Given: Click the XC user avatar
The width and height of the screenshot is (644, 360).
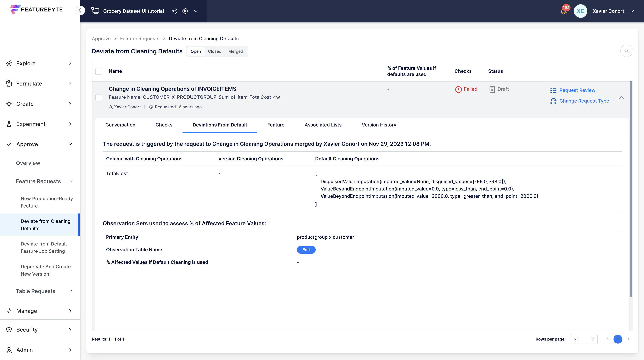Looking at the screenshot, I should coord(580,11).
